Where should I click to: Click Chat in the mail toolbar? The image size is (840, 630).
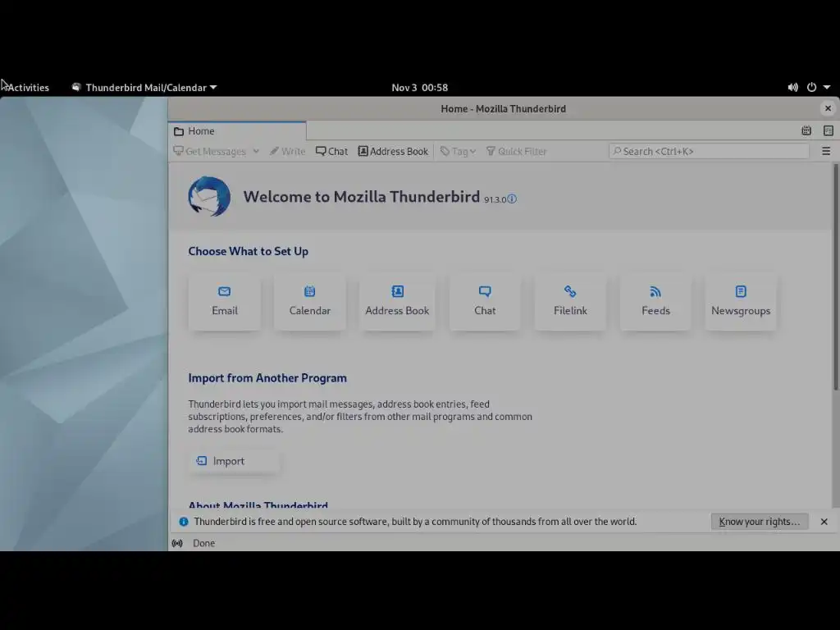click(x=331, y=152)
